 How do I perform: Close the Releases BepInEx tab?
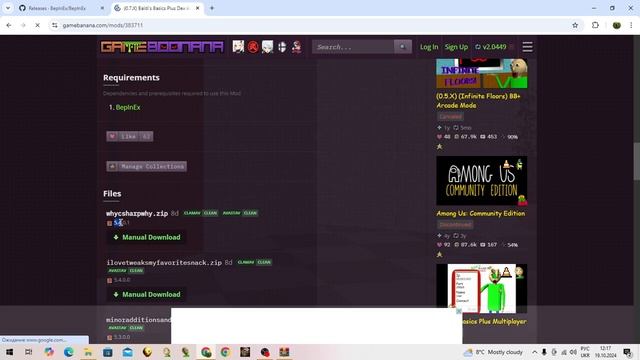tap(102, 8)
